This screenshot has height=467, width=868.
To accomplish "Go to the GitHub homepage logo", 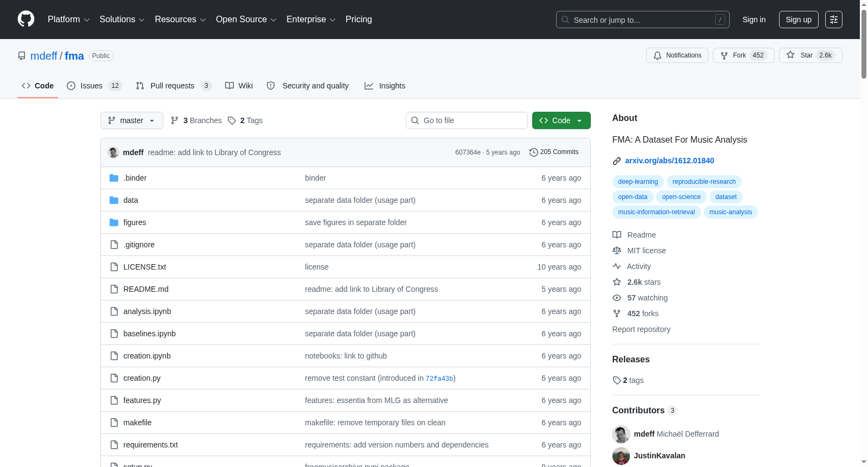I will pos(26,20).
